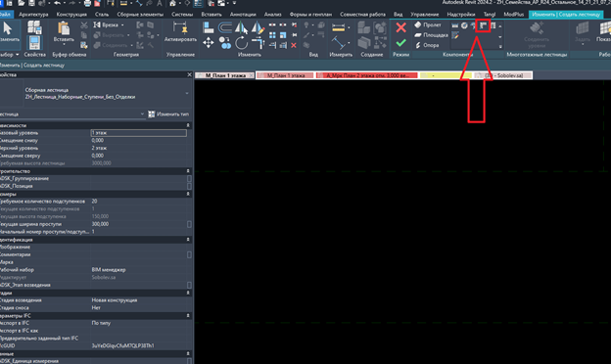Viewport: 611px width, 364px height.
Task: Select the Aligned Dimension measure tool
Action: pyautogui.click(x=338, y=27)
